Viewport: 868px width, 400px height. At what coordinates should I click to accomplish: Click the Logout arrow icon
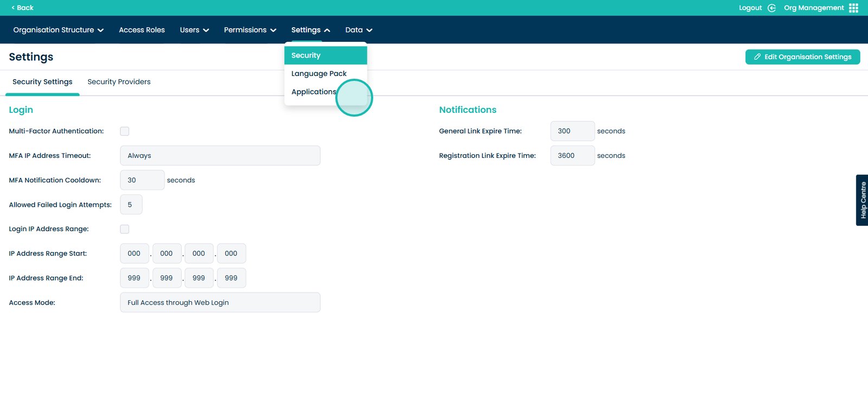pyautogui.click(x=771, y=8)
